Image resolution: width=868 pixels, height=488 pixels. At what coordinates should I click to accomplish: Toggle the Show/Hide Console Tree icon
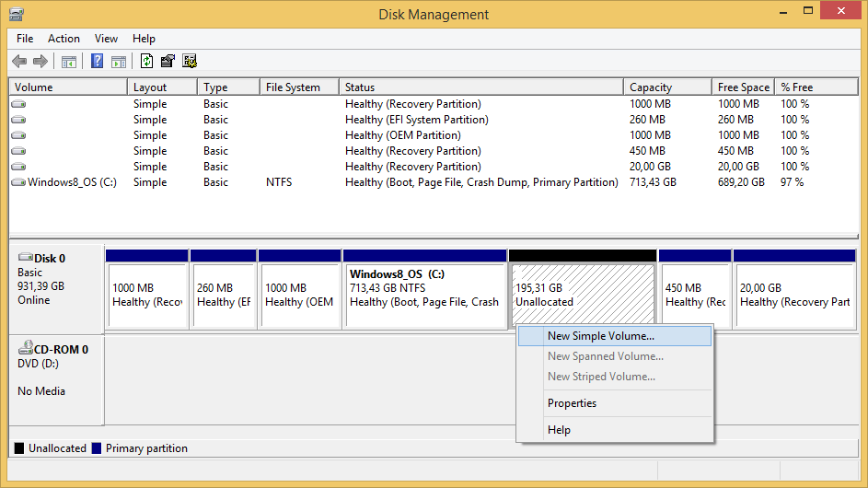pyautogui.click(x=68, y=62)
